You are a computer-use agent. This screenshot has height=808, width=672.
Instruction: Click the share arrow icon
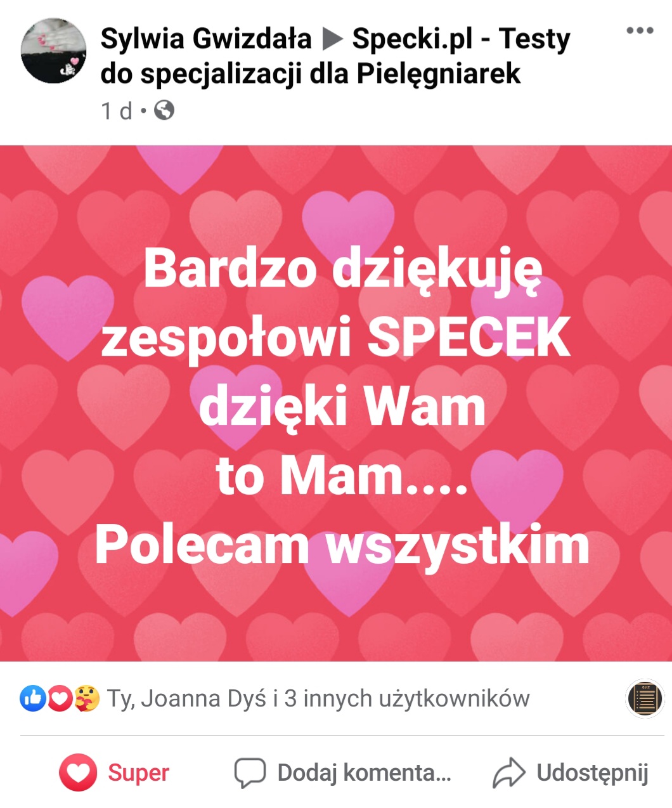point(509,772)
